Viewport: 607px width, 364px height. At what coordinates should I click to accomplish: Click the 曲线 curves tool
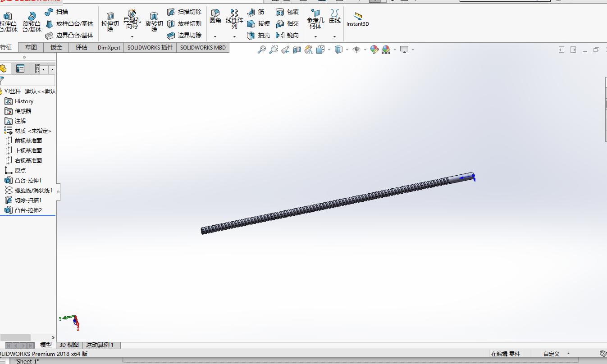point(335,16)
